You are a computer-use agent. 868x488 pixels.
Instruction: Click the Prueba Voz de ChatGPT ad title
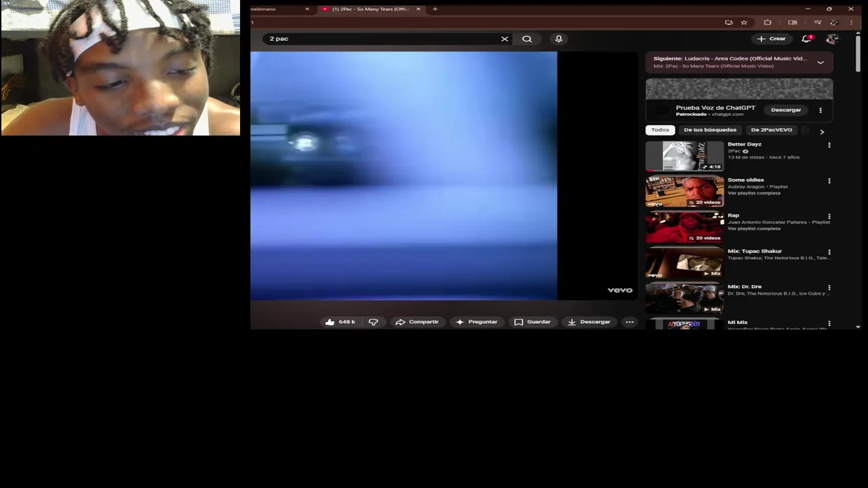(715, 108)
